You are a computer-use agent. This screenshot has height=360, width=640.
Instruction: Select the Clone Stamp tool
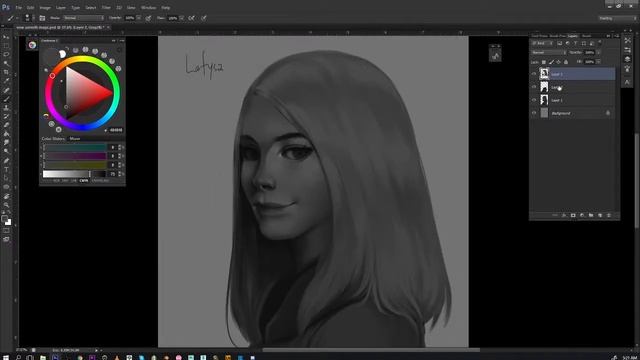click(x=6, y=107)
